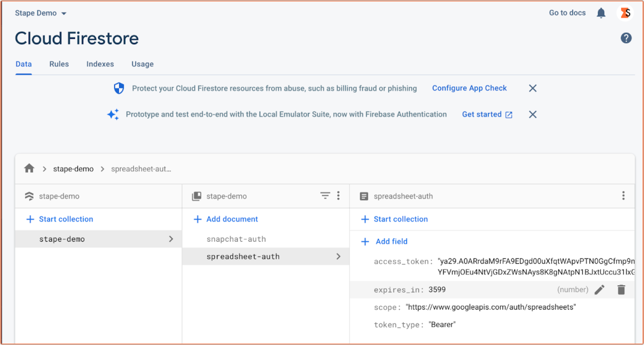The height and width of the screenshot is (345, 644).
Task: Click the plus icon beside Add document
Action: 198,219
